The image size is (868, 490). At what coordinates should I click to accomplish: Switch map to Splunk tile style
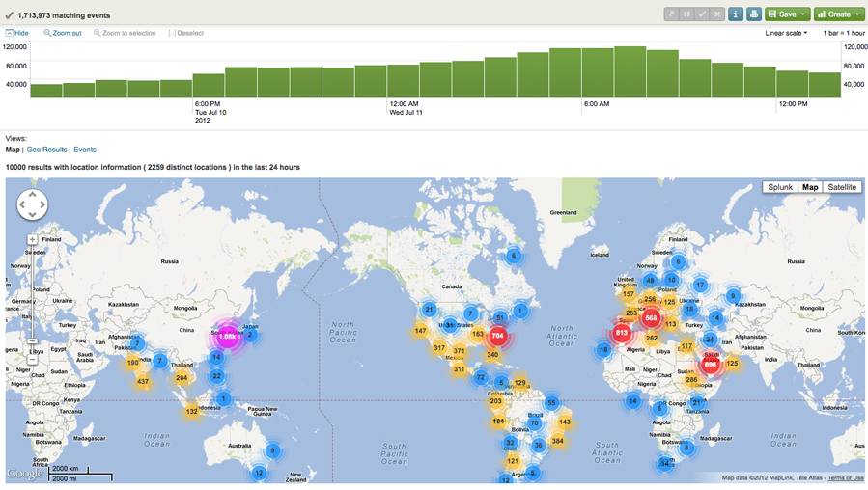(x=779, y=187)
